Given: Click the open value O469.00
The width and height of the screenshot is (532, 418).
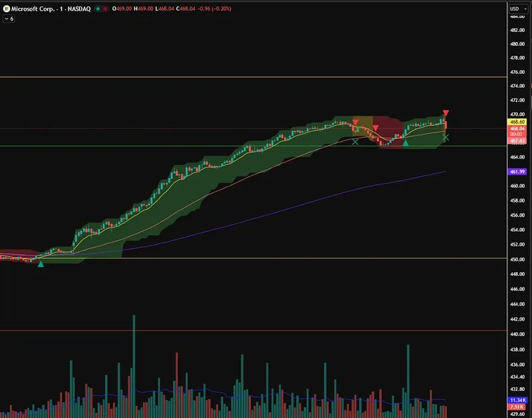Looking at the screenshot, I should [122, 9].
